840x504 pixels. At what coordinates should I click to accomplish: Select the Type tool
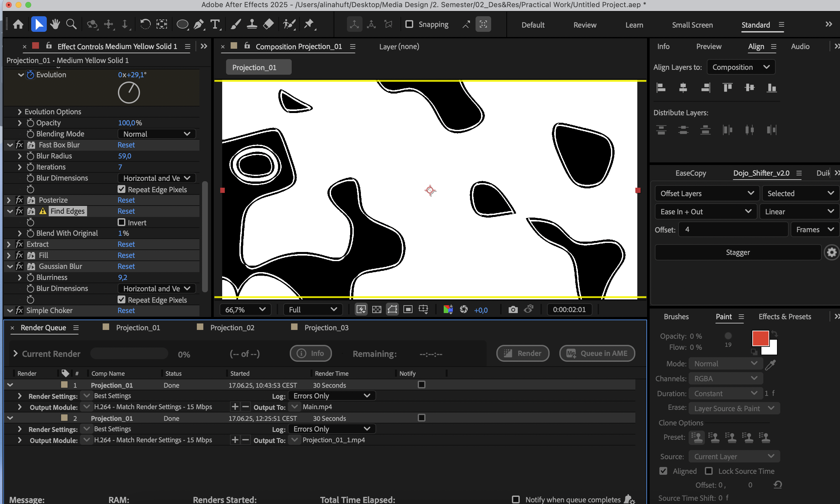tap(215, 24)
